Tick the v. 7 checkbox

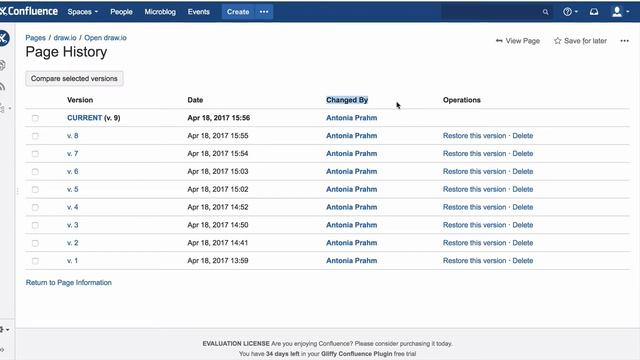pyautogui.click(x=35, y=154)
